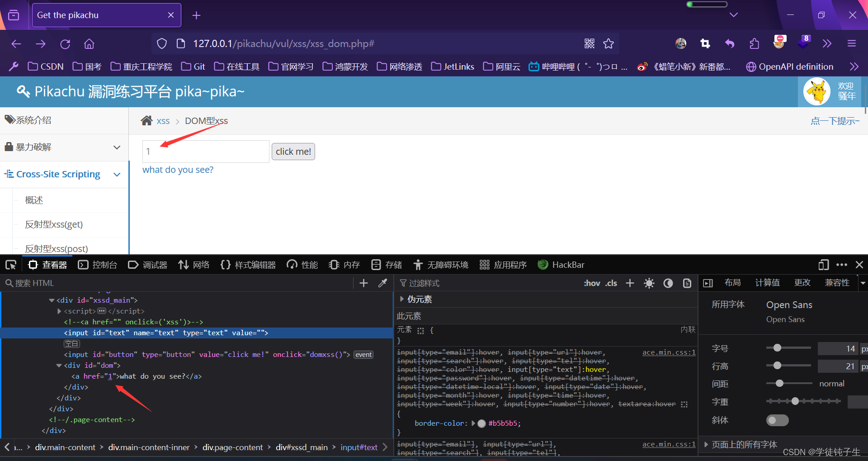Click the 搜索 HTML search field
This screenshot has width=868, height=461.
coord(179,283)
